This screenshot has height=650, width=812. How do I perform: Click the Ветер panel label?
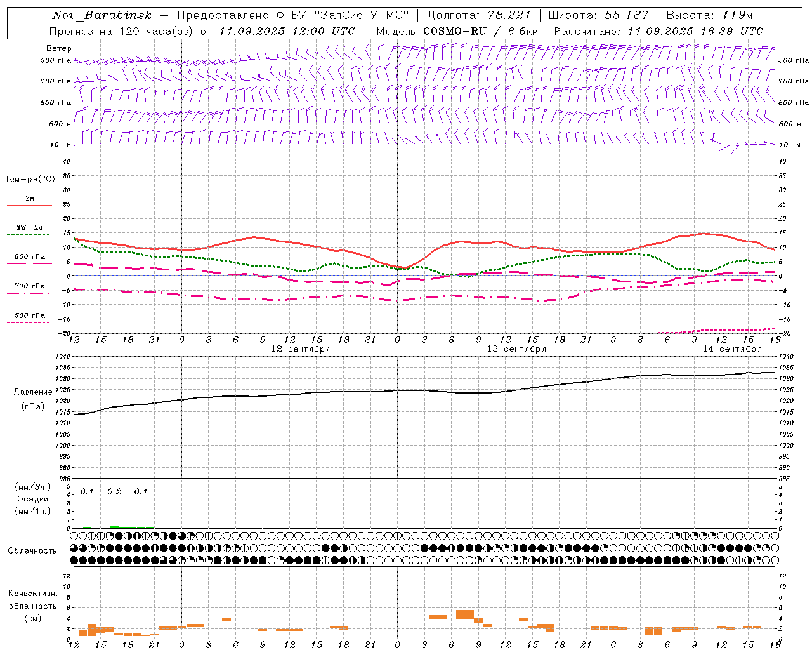(59, 48)
